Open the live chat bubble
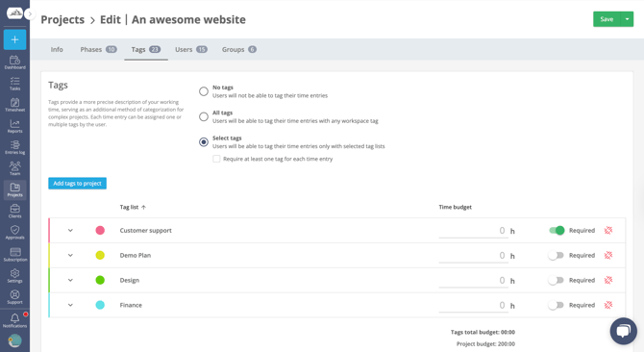 coord(623,331)
